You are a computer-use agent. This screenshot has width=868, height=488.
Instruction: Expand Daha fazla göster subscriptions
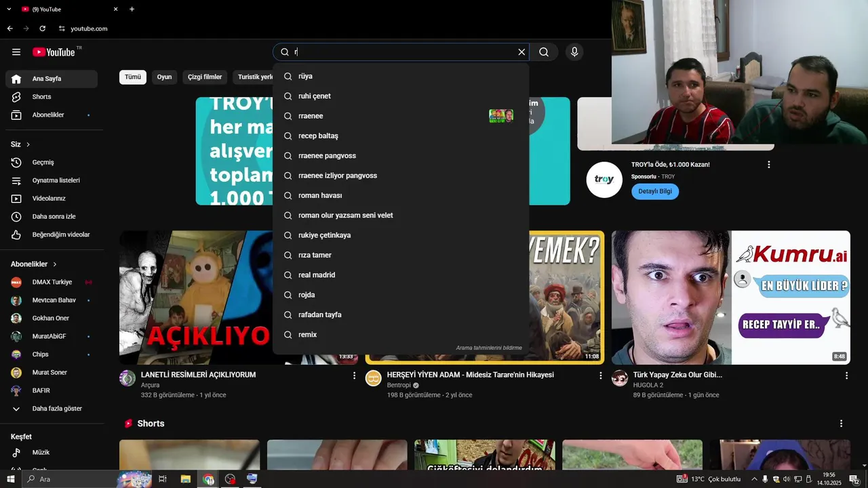point(52,409)
